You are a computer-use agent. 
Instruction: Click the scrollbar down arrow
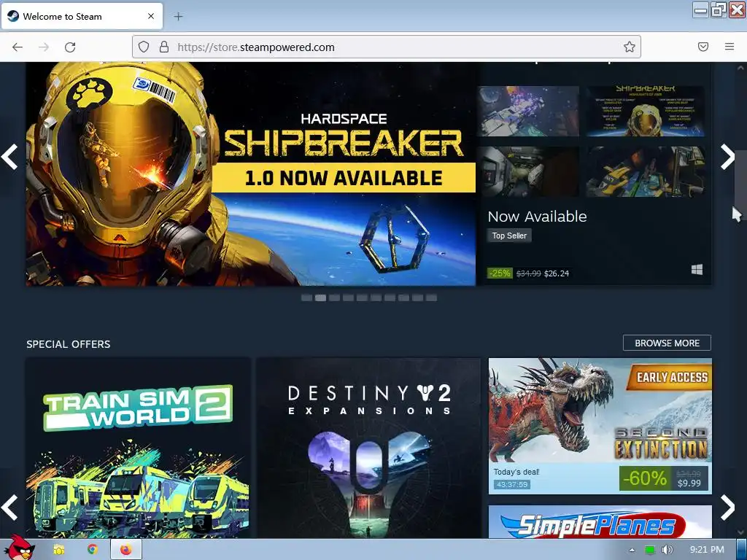[x=740, y=532]
